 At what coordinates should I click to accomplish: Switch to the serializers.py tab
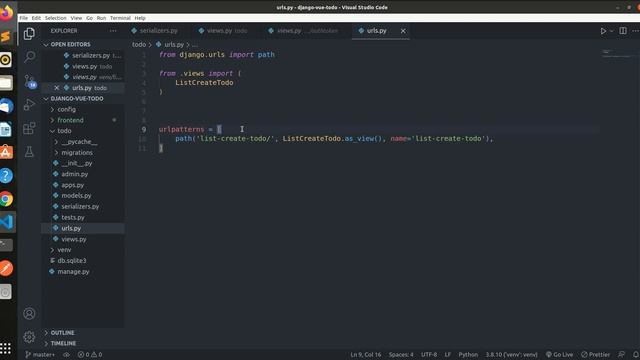point(158,31)
